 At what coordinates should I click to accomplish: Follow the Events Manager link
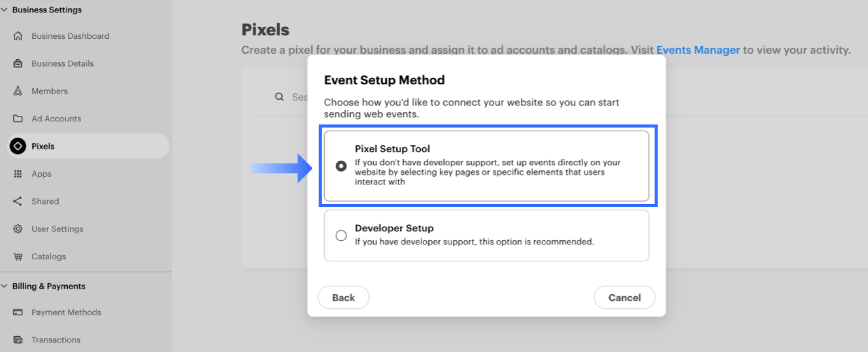(697, 50)
